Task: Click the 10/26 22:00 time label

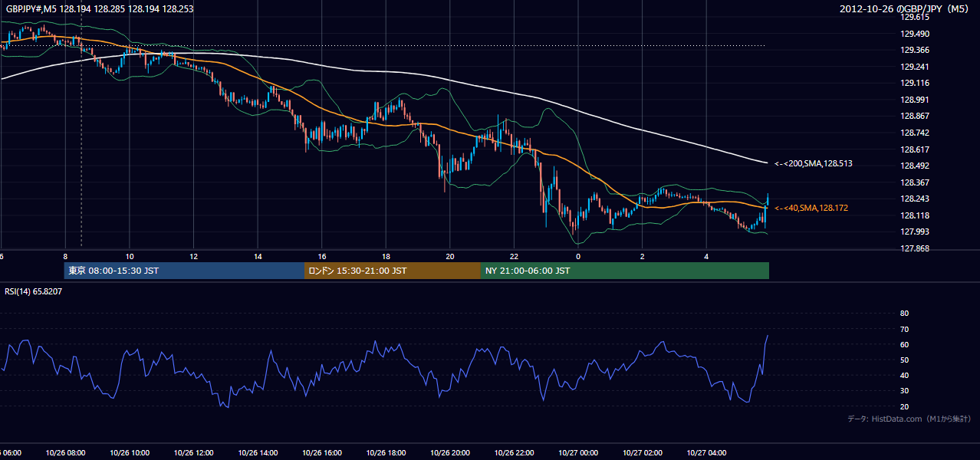Action: click(514, 453)
